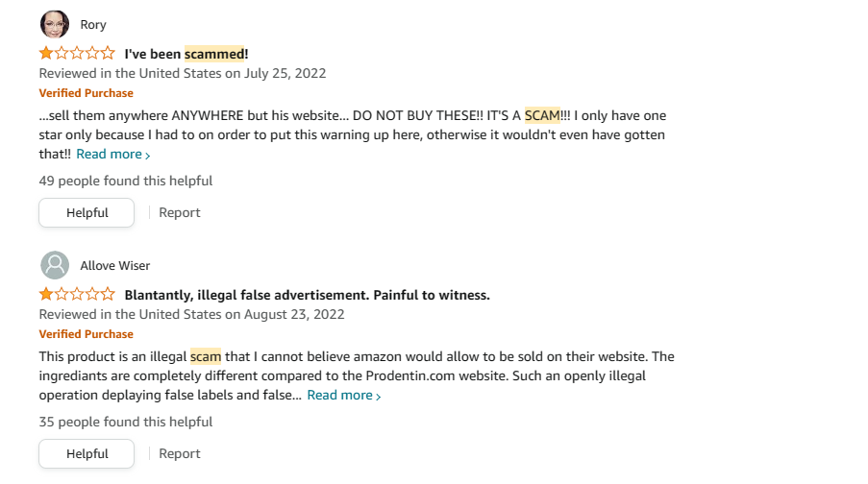Report the Allove Wiser review
Image resolution: width=868 pixels, height=484 pixels.
tap(180, 453)
